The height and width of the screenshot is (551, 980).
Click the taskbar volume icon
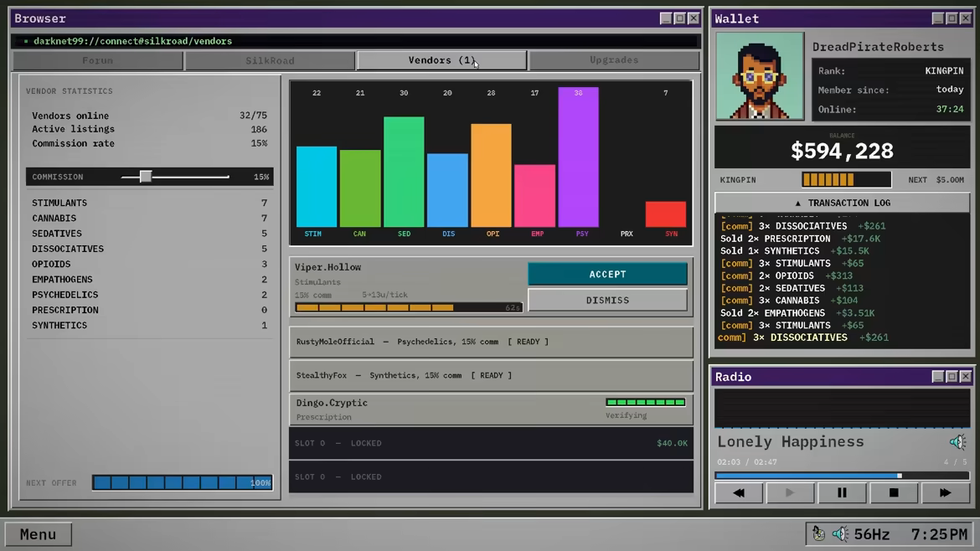(840, 533)
